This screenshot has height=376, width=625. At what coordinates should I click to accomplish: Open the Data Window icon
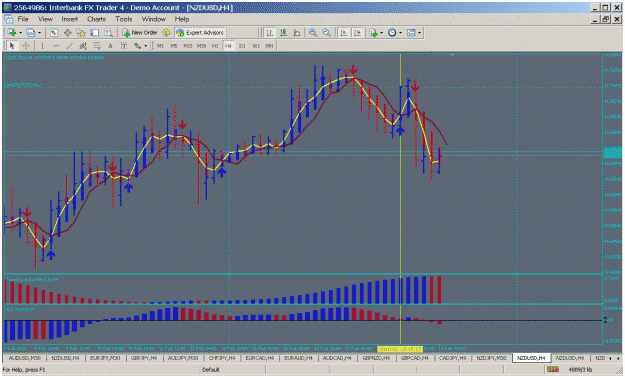(67, 33)
